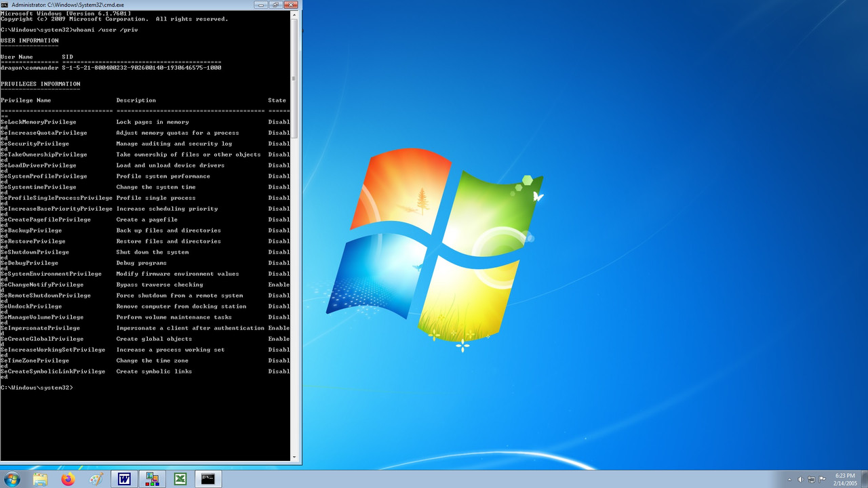Launch Firefox from the taskbar
The width and height of the screenshot is (868, 488).
point(68,479)
